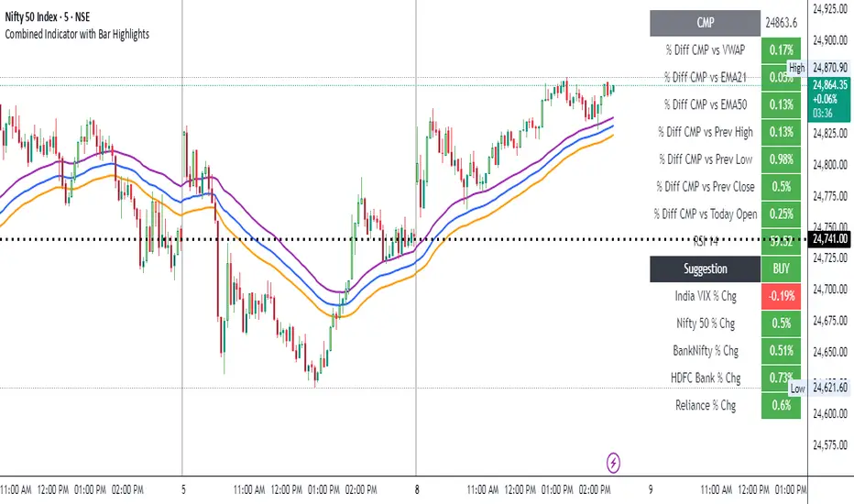This screenshot has height=504, width=854.
Task: Select the black 24,741.00 price line label
Action: click(830, 238)
